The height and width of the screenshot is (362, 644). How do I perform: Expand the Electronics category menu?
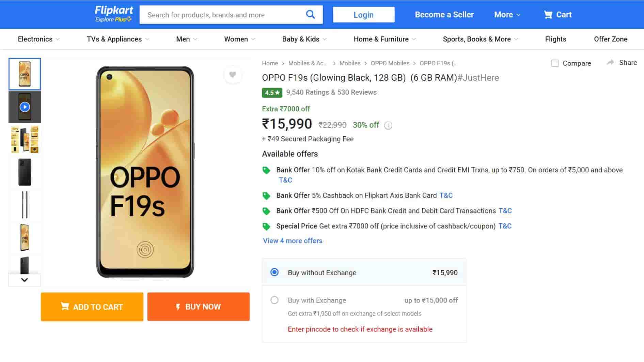click(x=38, y=39)
